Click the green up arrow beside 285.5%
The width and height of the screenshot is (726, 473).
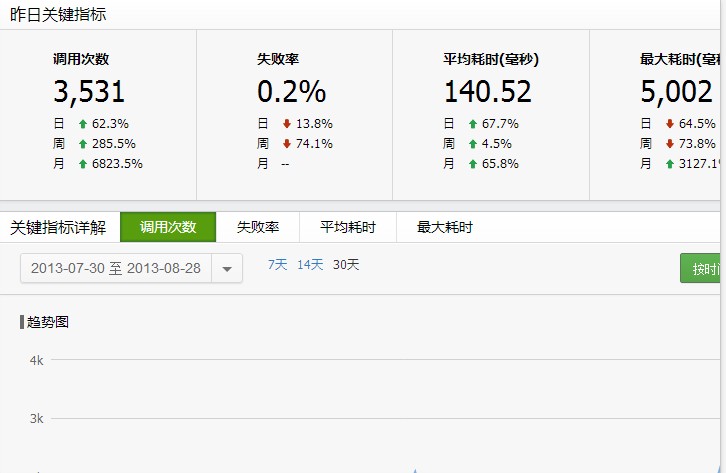tap(83, 144)
